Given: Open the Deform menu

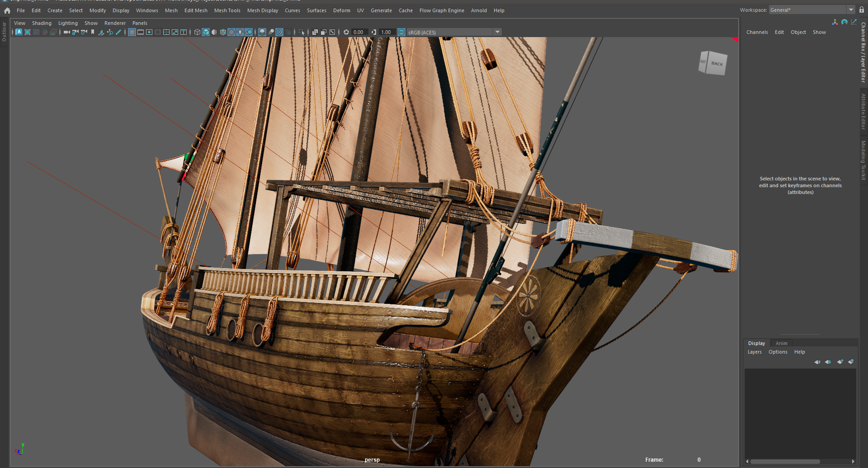Looking at the screenshot, I should (342, 10).
